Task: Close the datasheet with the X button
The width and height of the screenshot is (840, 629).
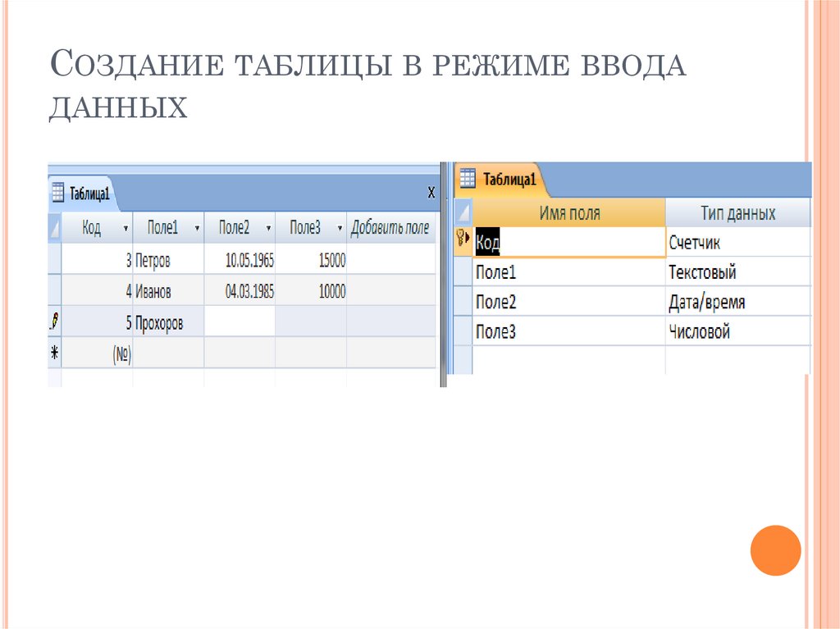Action: coord(432,192)
